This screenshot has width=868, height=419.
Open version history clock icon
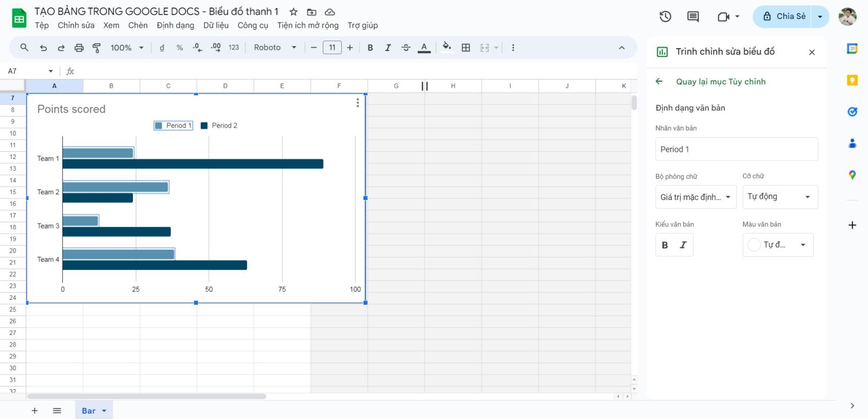tap(665, 16)
